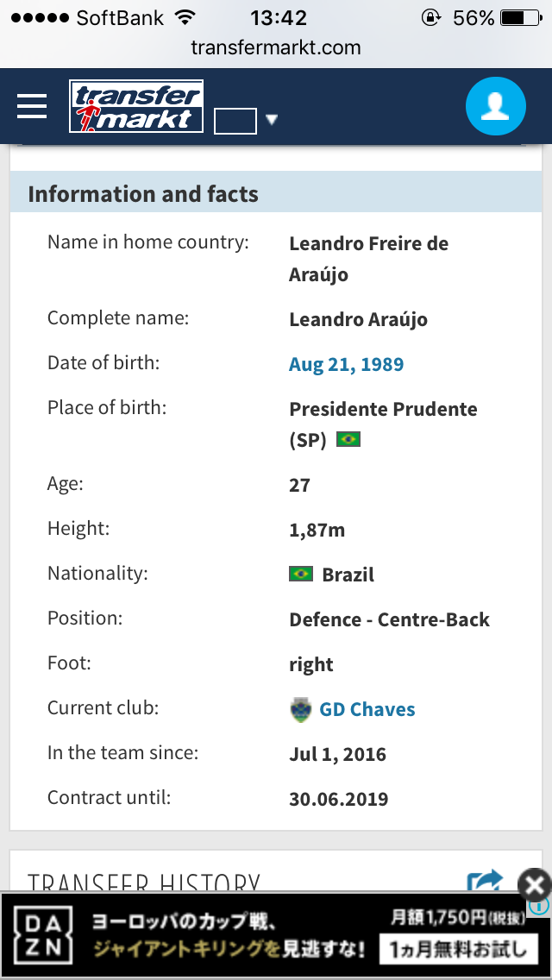Close the DAZN ad banner
The width and height of the screenshot is (552, 980).
point(535,883)
